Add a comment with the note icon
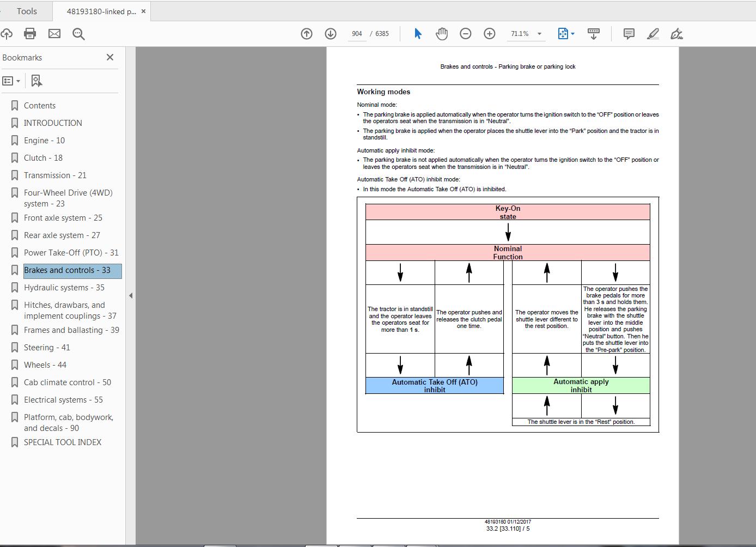 pos(629,34)
